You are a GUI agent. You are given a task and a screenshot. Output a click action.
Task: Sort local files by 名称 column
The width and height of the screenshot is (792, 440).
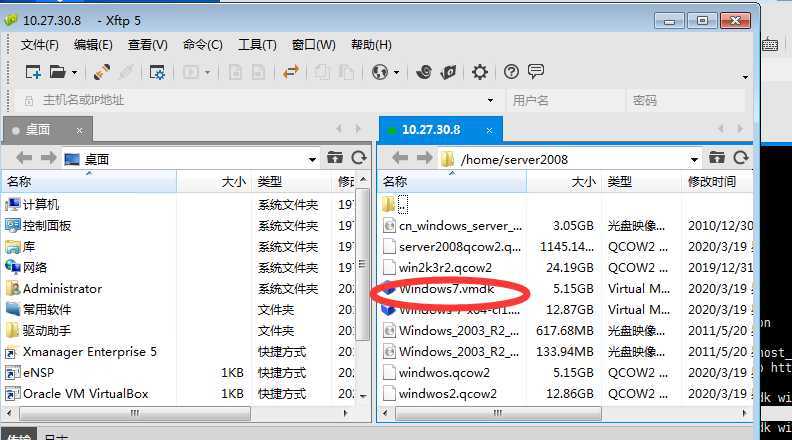point(90,181)
